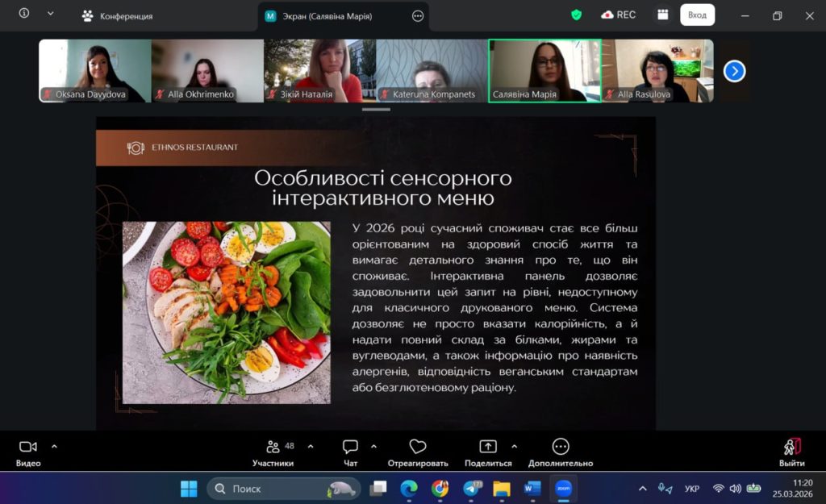Select the Экран (Салявіна Марія) tab

click(327, 16)
